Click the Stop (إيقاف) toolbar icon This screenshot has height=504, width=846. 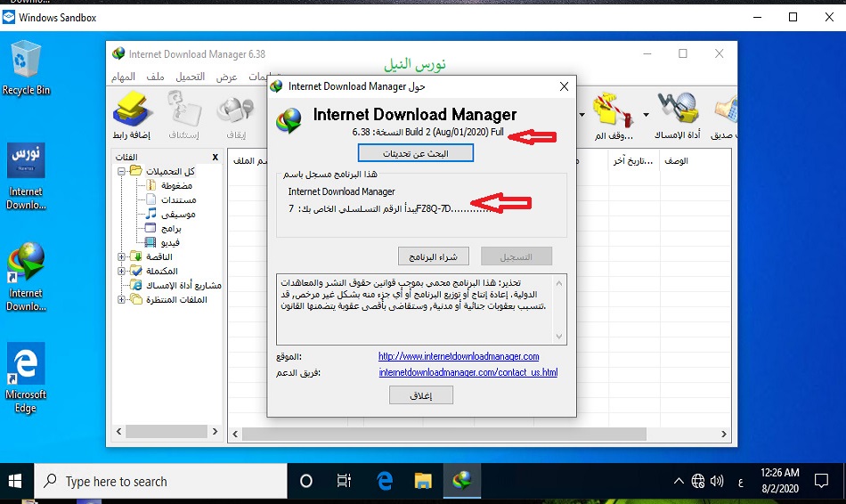pos(236,114)
